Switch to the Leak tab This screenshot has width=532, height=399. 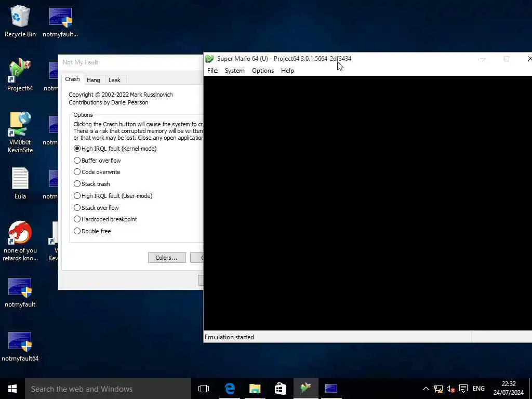point(114,80)
